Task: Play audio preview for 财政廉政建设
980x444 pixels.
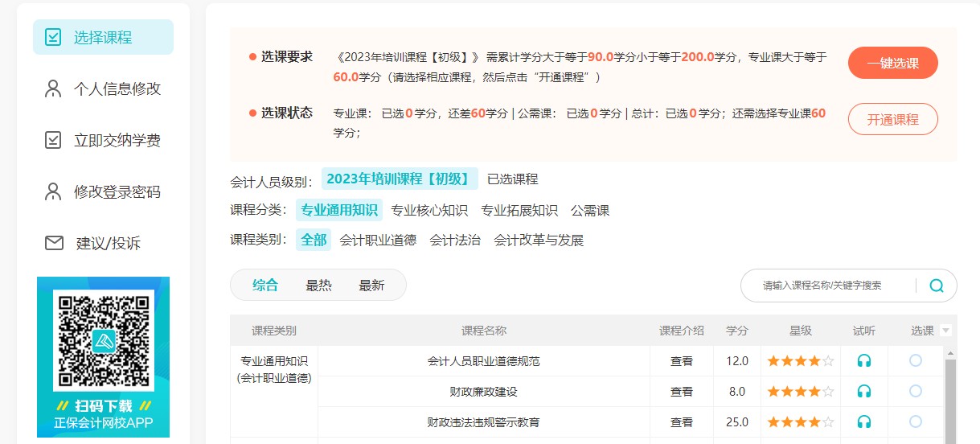Action: [864, 392]
